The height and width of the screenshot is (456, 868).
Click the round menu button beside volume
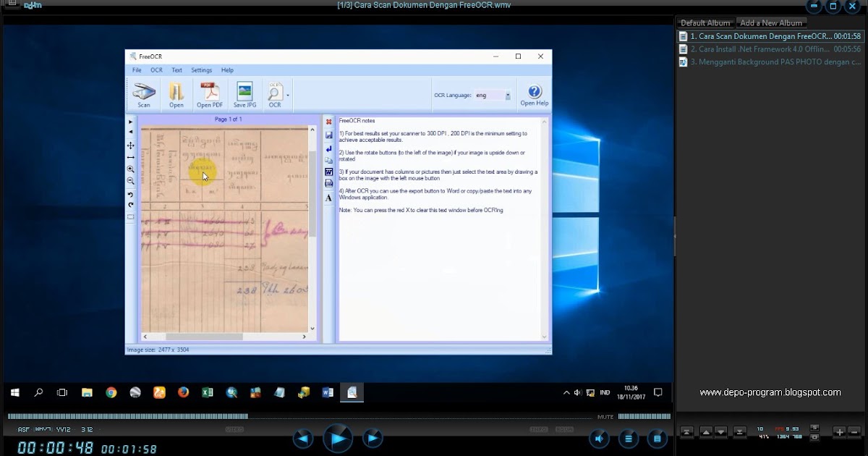pos(628,438)
